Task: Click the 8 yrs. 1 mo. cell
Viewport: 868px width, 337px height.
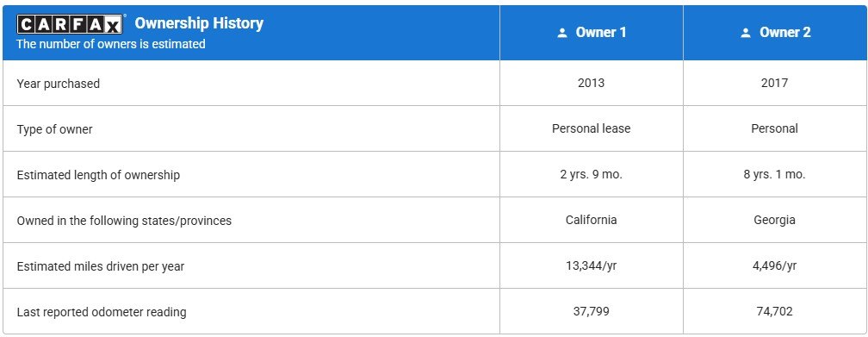Action: tap(774, 175)
